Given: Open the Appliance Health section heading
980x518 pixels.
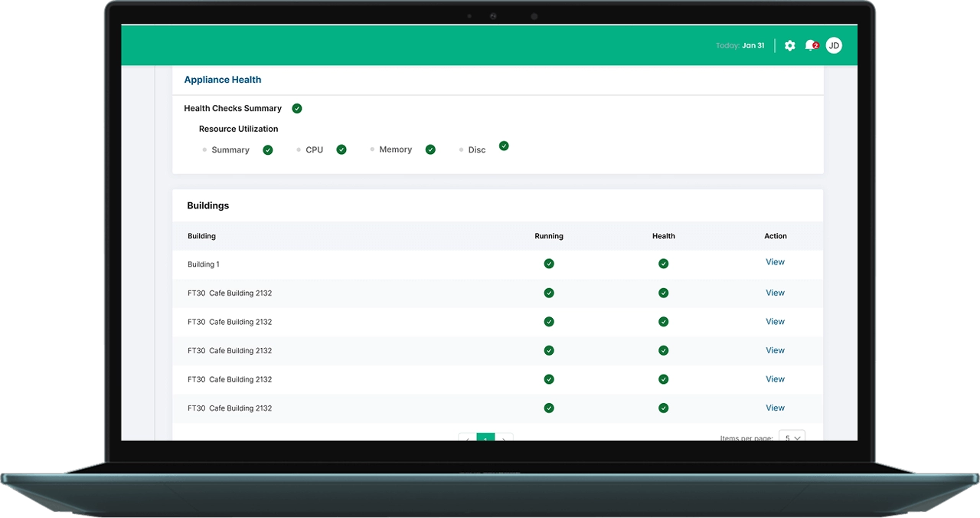Looking at the screenshot, I should tap(223, 80).
